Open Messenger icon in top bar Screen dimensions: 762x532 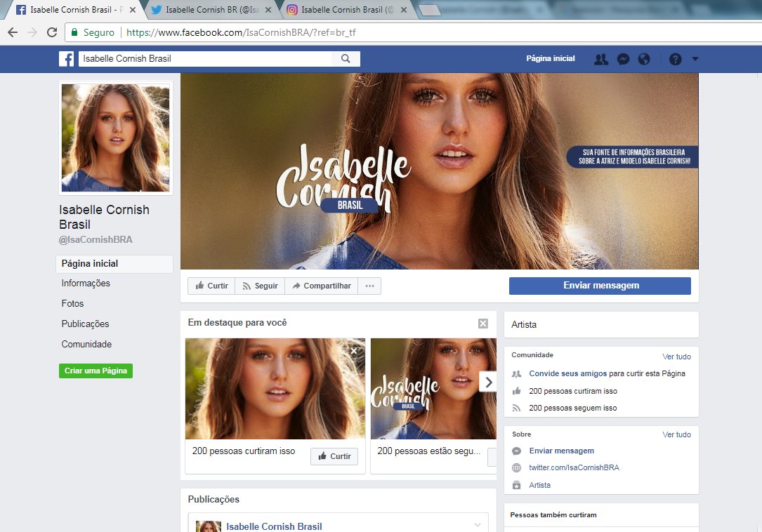[x=623, y=59]
